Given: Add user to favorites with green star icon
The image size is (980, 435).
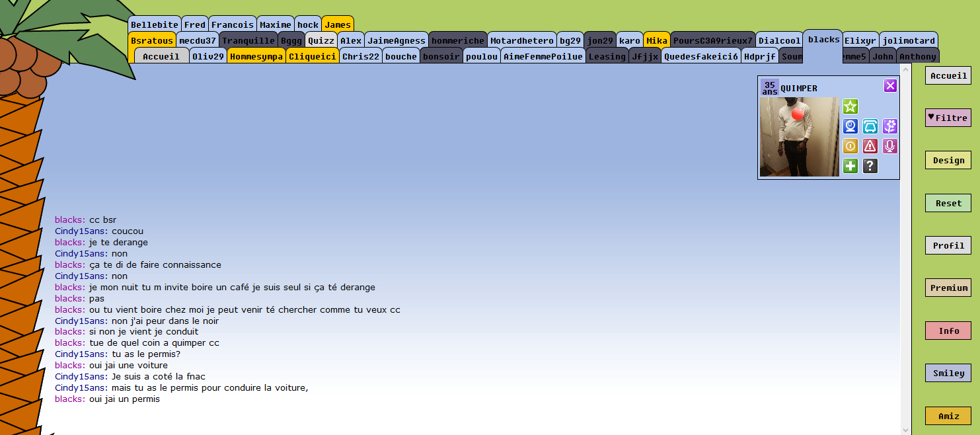Looking at the screenshot, I should coord(850,106).
